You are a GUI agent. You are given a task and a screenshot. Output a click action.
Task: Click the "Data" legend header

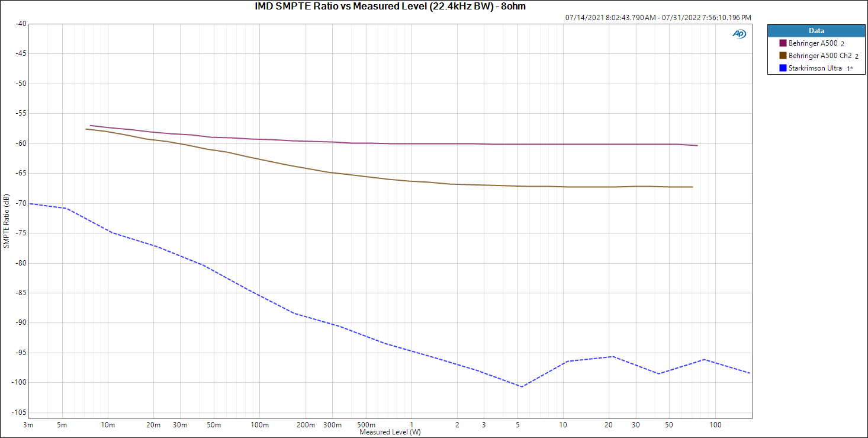(x=816, y=31)
